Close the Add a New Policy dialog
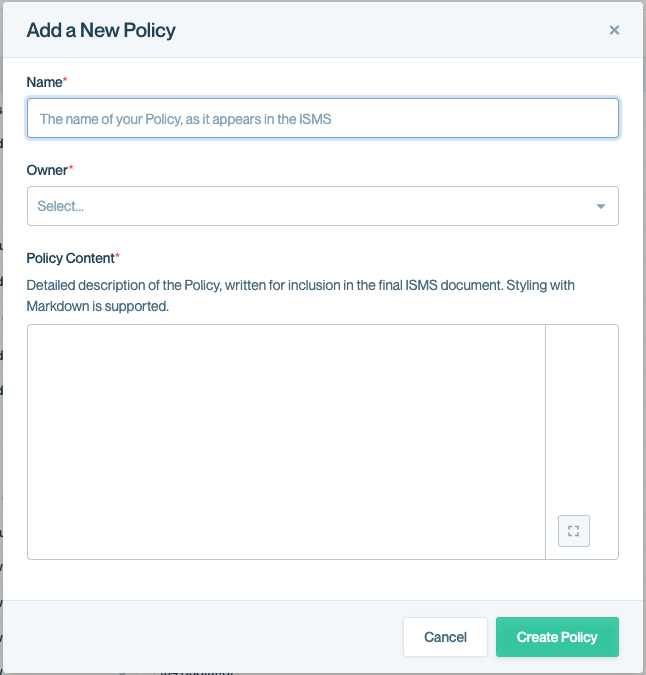Image resolution: width=646 pixels, height=675 pixels. [x=614, y=30]
